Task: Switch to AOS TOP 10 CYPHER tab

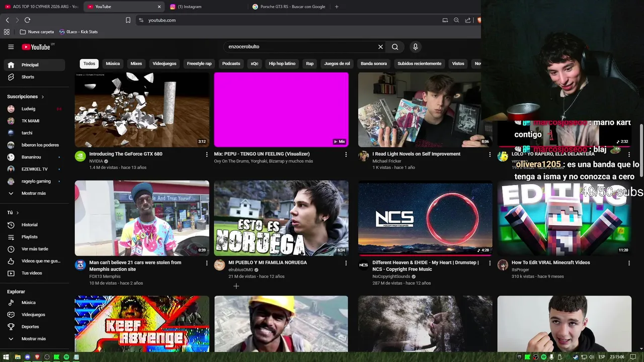Action: point(41,7)
